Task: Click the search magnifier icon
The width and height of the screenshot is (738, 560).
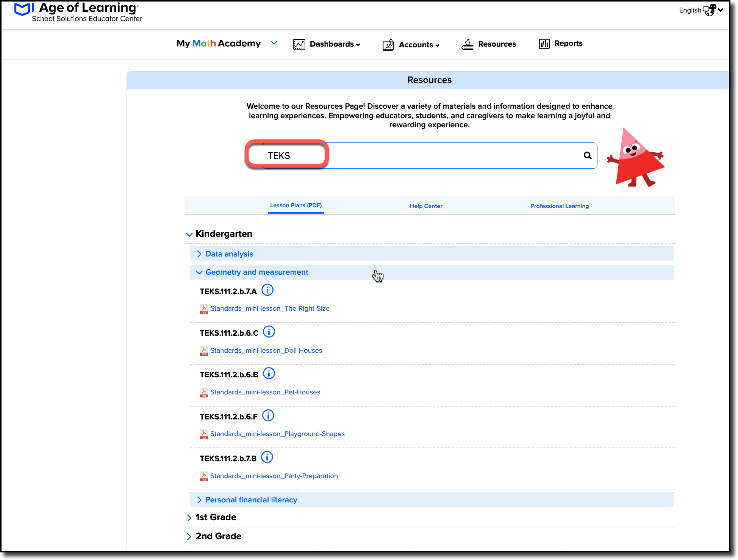Action: 588,155
